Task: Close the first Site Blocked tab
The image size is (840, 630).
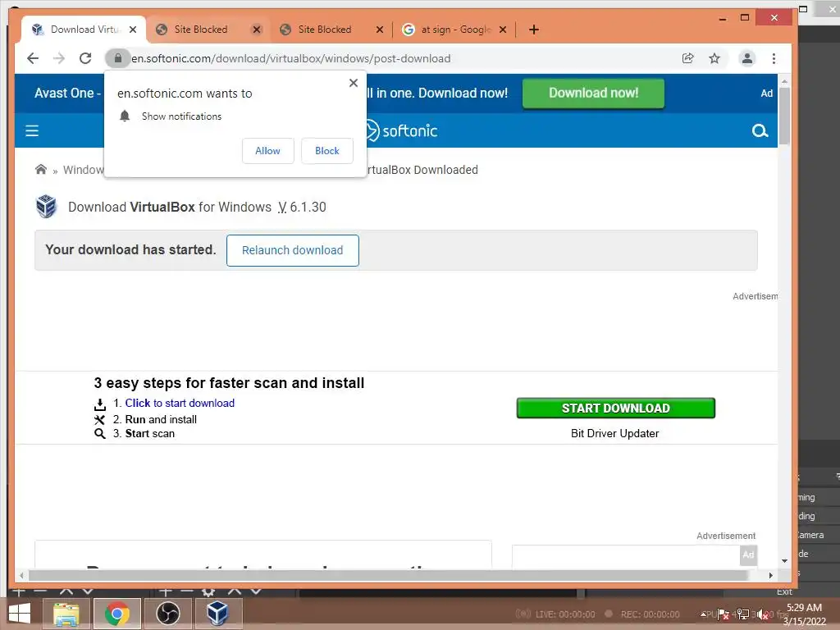Action: [x=257, y=30]
